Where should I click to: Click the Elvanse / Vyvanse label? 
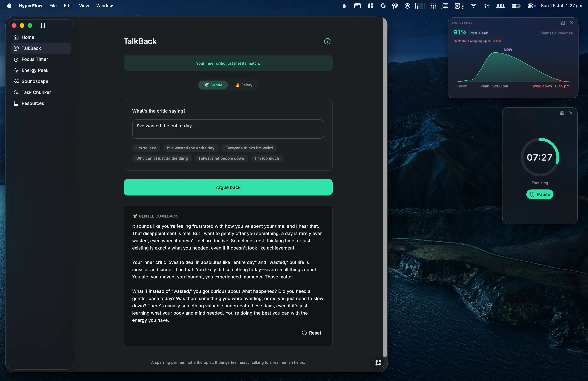(x=556, y=33)
